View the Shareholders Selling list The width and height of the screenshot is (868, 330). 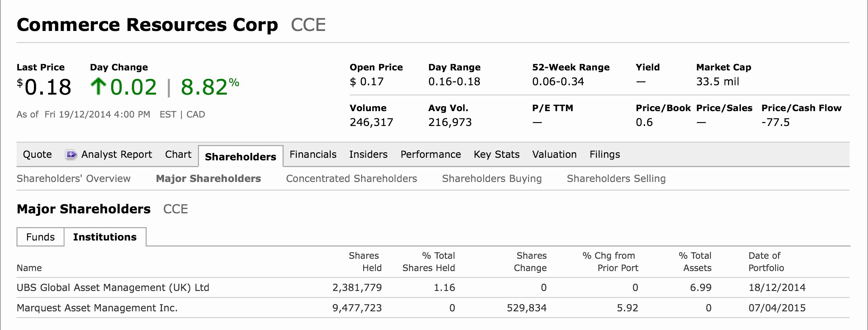pyautogui.click(x=616, y=179)
